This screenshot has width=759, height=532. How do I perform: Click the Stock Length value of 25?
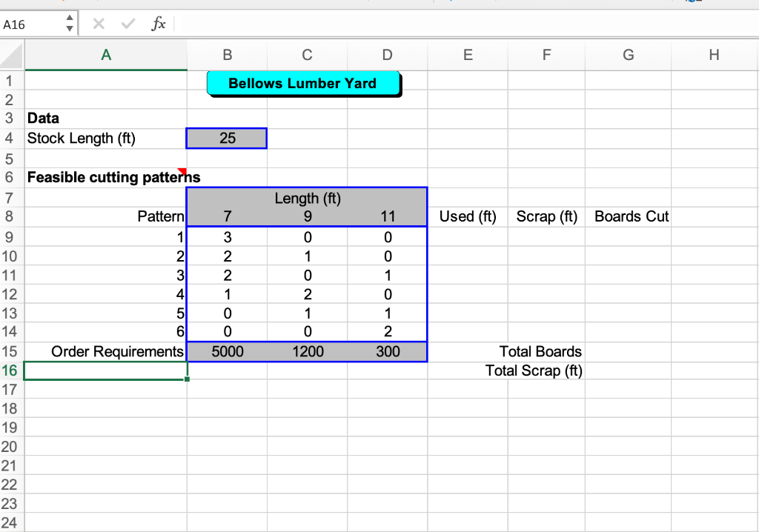pyautogui.click(x=227, y=138)
